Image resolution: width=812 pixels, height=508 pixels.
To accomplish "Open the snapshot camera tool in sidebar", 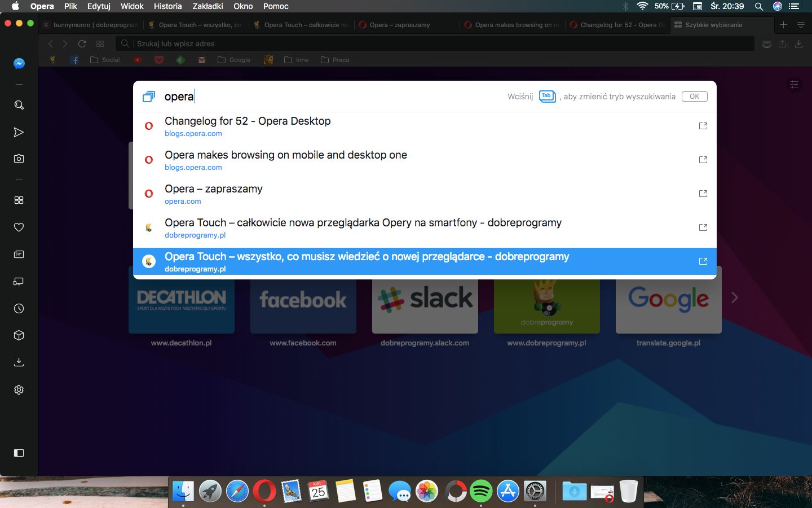I will click(19, 159).
